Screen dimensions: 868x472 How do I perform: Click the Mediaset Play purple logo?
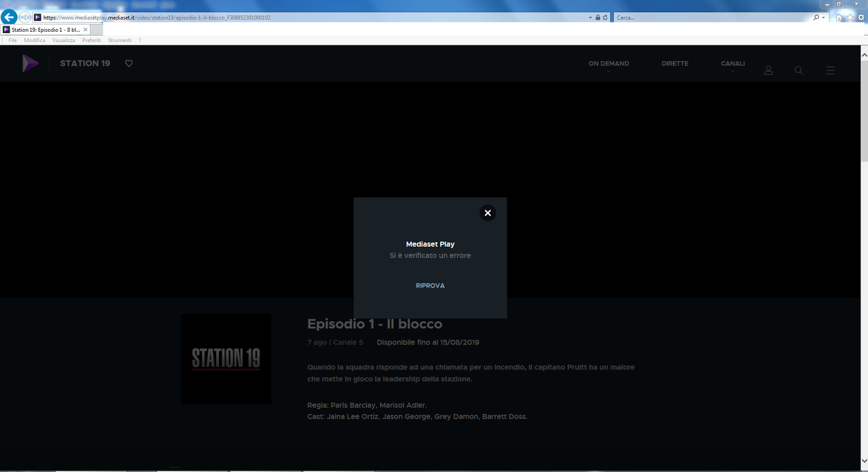(31, 64)
